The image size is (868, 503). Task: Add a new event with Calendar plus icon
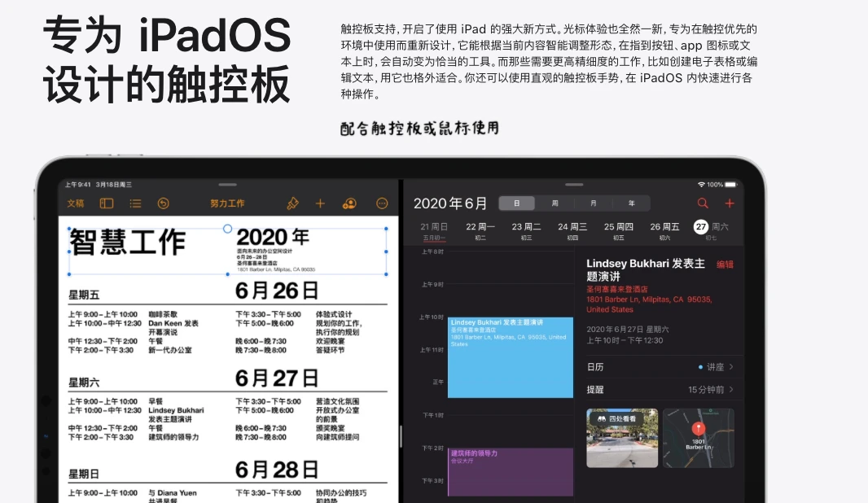(x=730, y=203)
